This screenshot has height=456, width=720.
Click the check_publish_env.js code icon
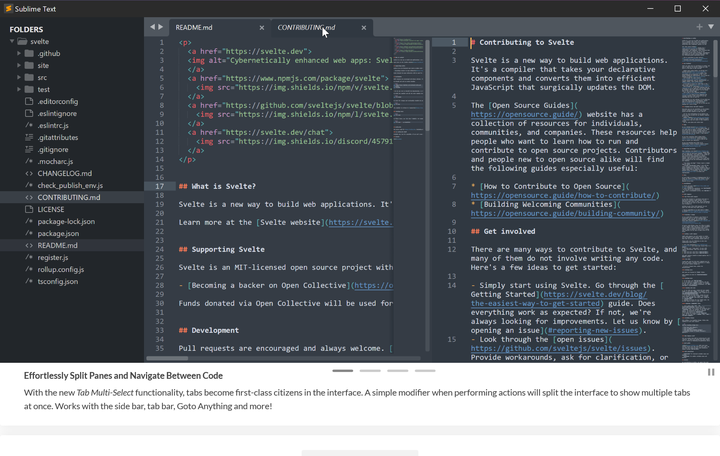(29, 185)
